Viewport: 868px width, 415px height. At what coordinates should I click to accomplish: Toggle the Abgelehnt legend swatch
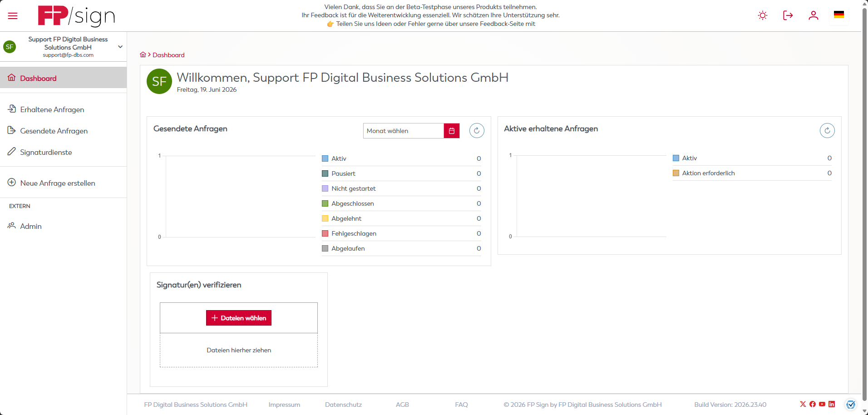coord(325,218)
